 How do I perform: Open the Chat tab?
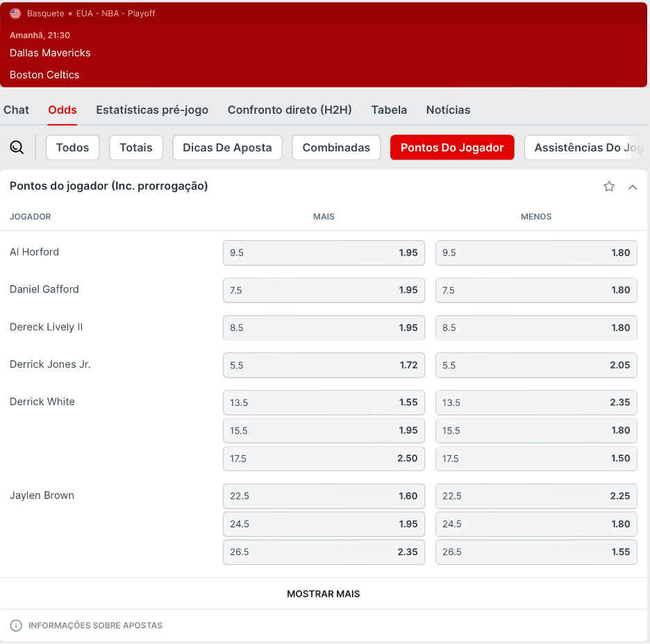tap(16, 110)
